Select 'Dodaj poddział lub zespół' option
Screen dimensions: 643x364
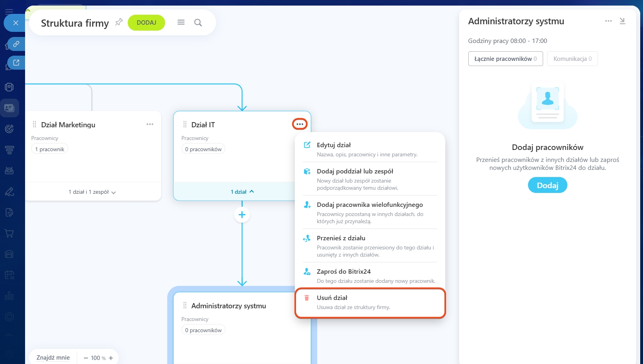pyautogui.click(x=355, y=171)
